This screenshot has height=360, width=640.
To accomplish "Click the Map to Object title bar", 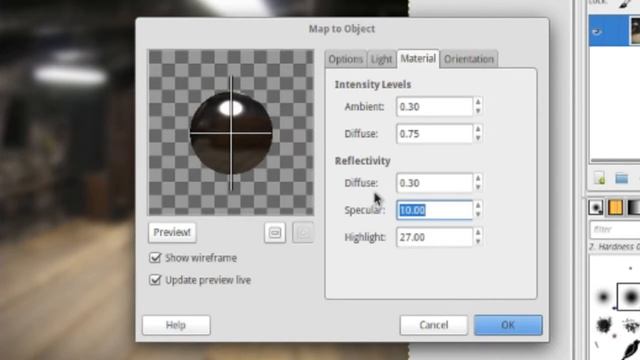I will click(x=342, y=29).
